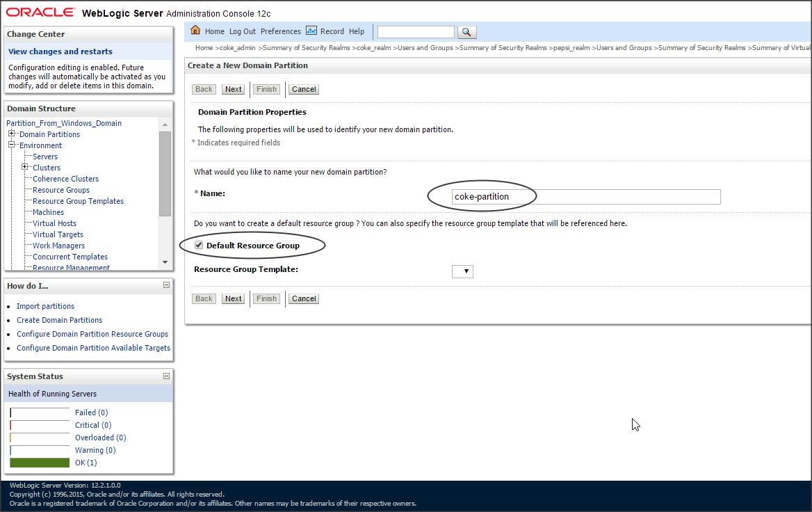Select Environment in the tree

click(40, 145)
